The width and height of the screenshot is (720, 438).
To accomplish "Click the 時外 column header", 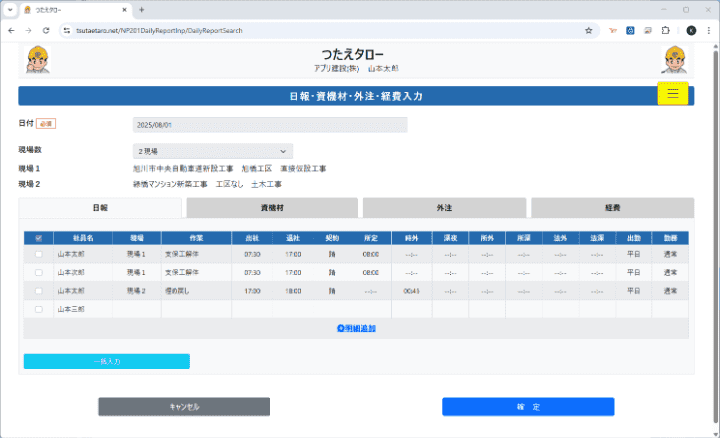I will 411,238.
